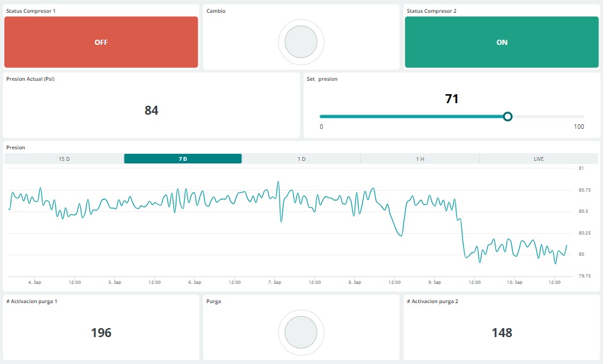
Task: Click the green Compresor 2 ON status
Action: click(x=502, y=42)
